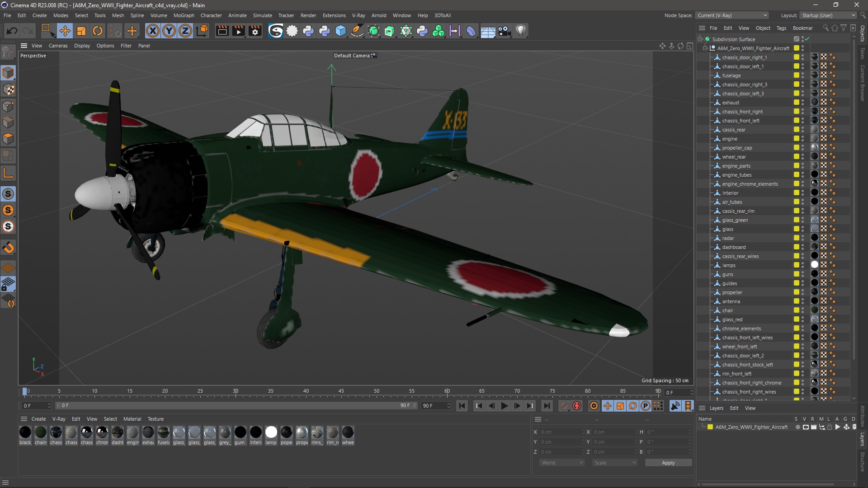Viewport: 868px width, 488px height.
Task: Open the MoGraph menu
Action: coord(184,15)
